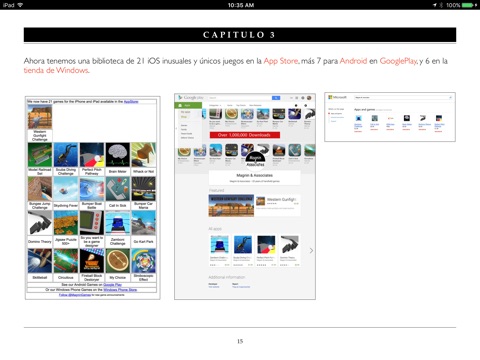Image resolution: width=480 pixels, height=360 pixels.
Task: Select the Domino Theory icon in the iOS games grid
Action: point(40,223)
